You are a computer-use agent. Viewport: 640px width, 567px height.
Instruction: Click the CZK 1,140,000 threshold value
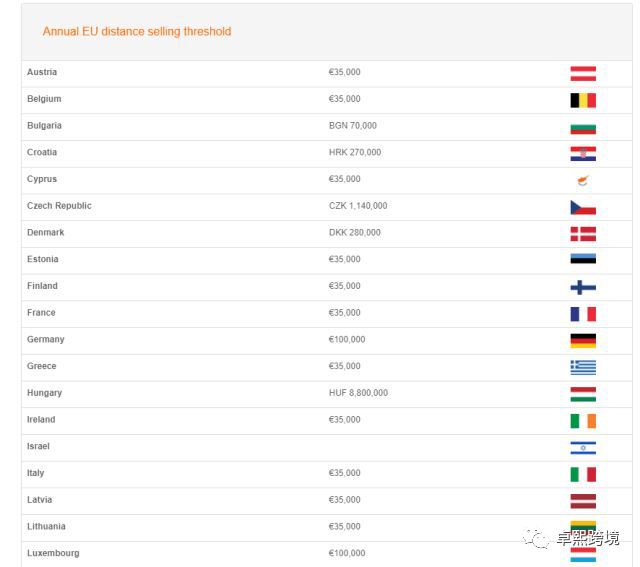(358, 206)
